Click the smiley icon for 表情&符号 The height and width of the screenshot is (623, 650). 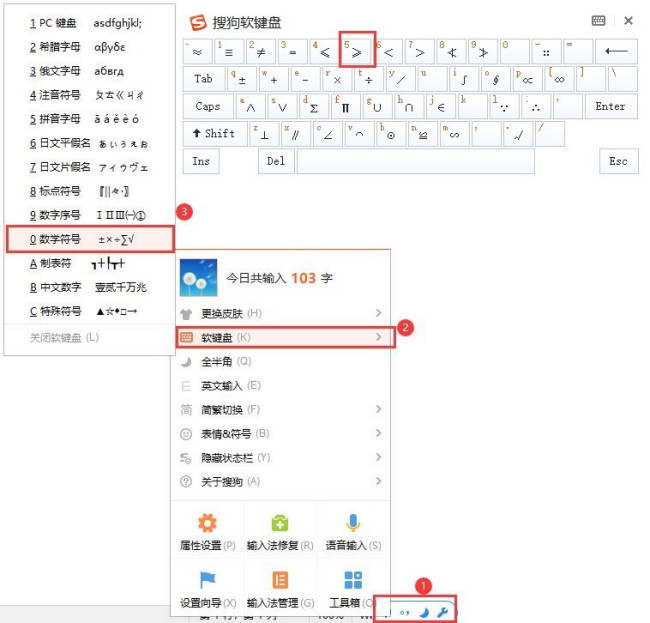[x=186, y=434]
